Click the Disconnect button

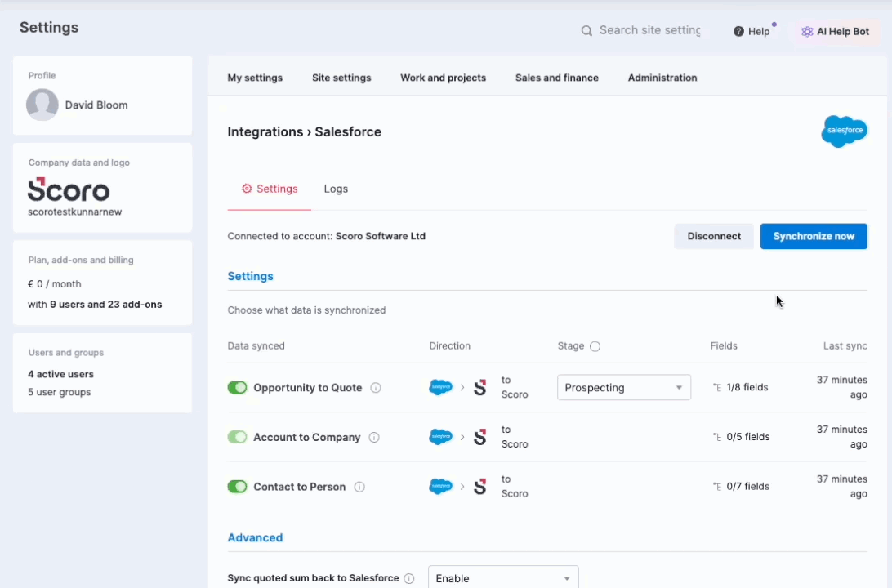tap(714, 236)
